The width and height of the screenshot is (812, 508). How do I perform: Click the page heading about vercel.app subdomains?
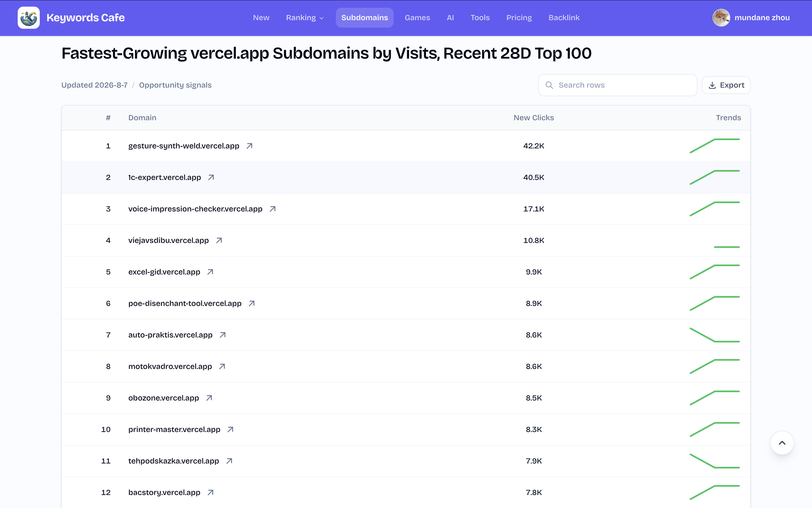click(x=326, y=53)
